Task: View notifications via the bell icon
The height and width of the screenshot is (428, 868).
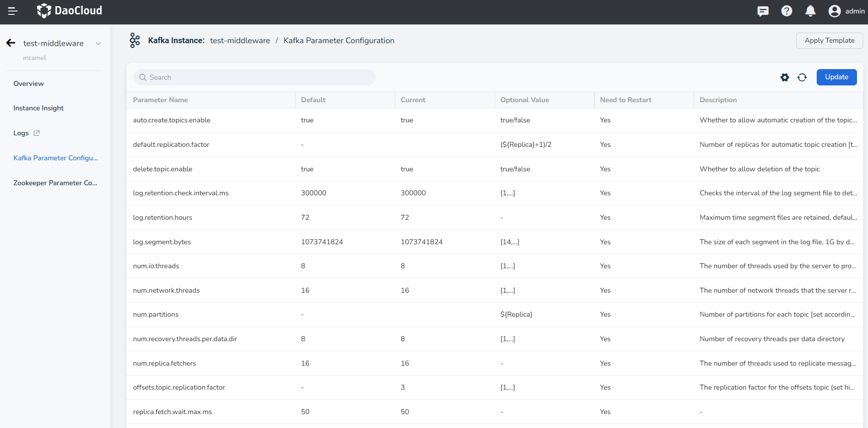Action: pos(810,11)
